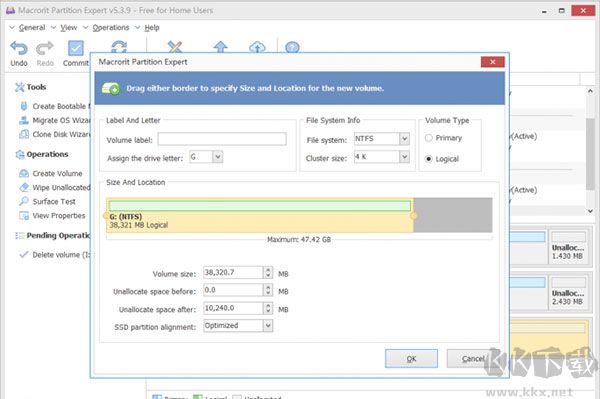Screen dimensions: 600x399
Task: Open the File system dropdown
Action: pos(404,139)
